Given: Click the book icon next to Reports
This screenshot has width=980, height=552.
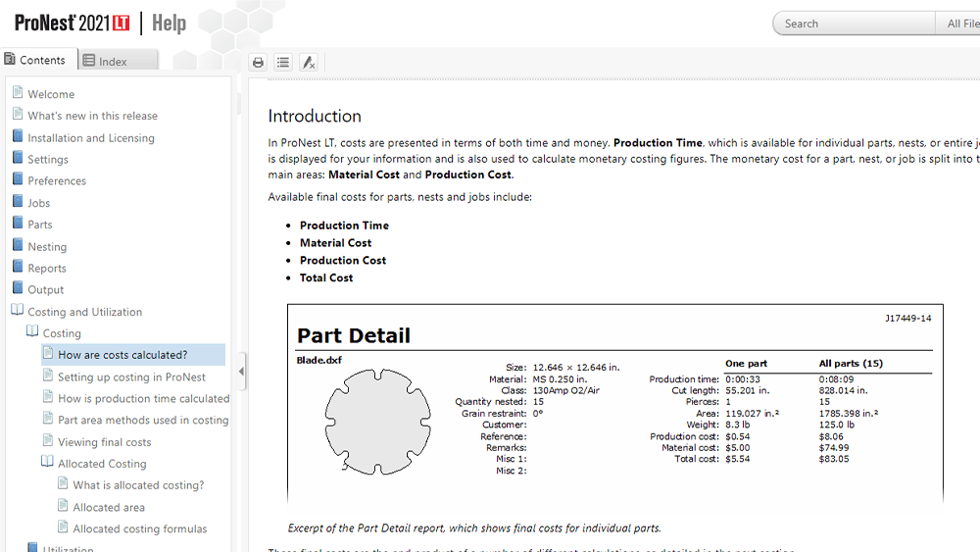Looking at the screenshot, I should tap(18, 268).
